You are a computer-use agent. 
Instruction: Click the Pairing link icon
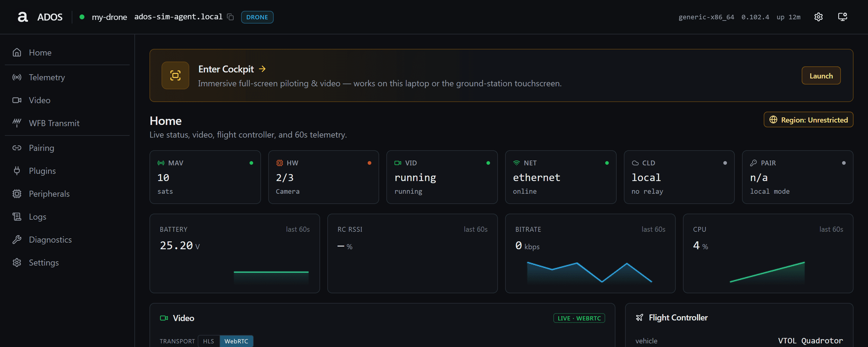click(17, 148)
